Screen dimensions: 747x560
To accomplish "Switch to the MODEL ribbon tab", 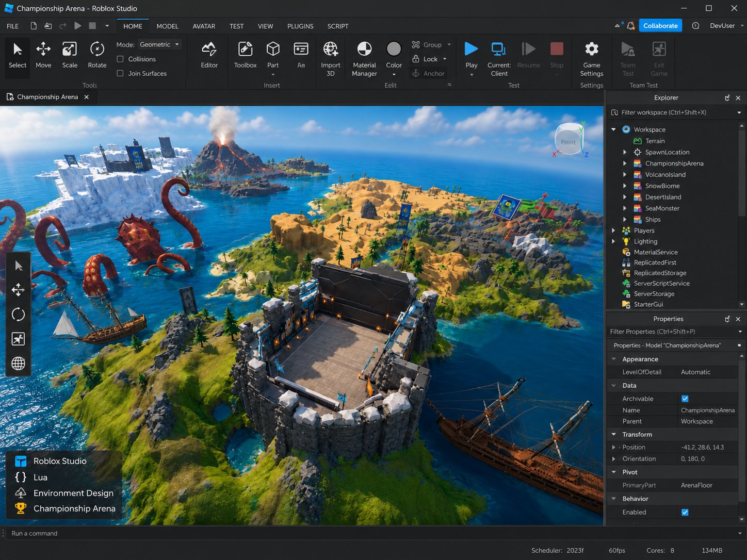I will 167,26.
